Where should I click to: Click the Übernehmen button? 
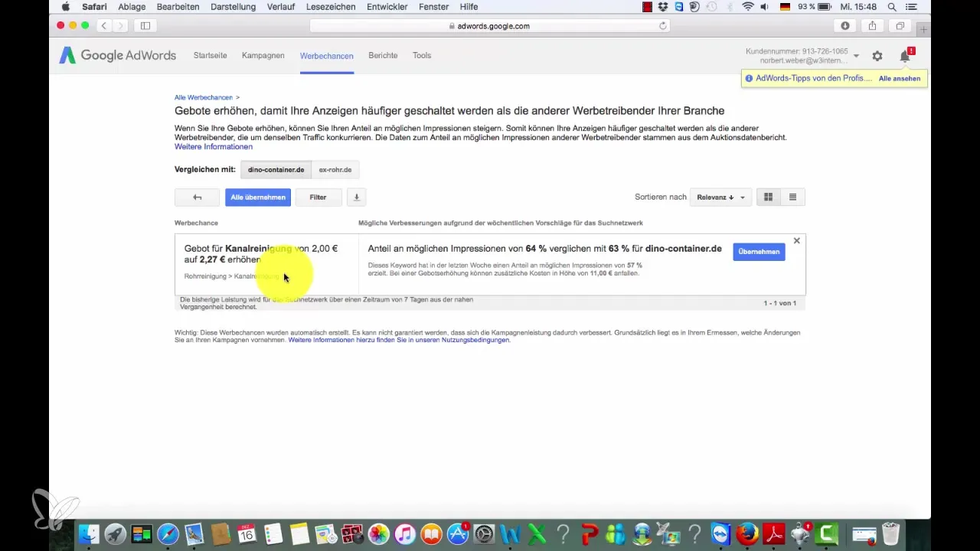point(759,252)
